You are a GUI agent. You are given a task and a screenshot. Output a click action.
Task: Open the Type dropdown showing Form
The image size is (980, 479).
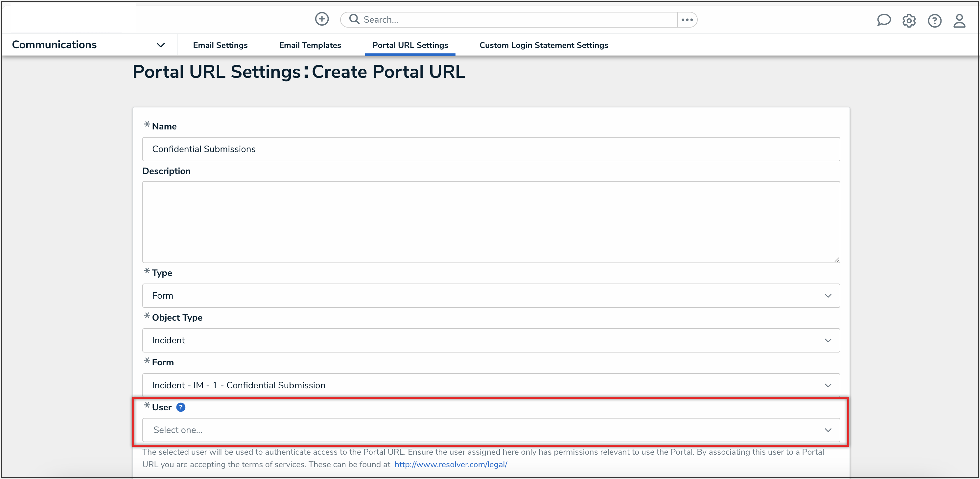click(491, 296)
